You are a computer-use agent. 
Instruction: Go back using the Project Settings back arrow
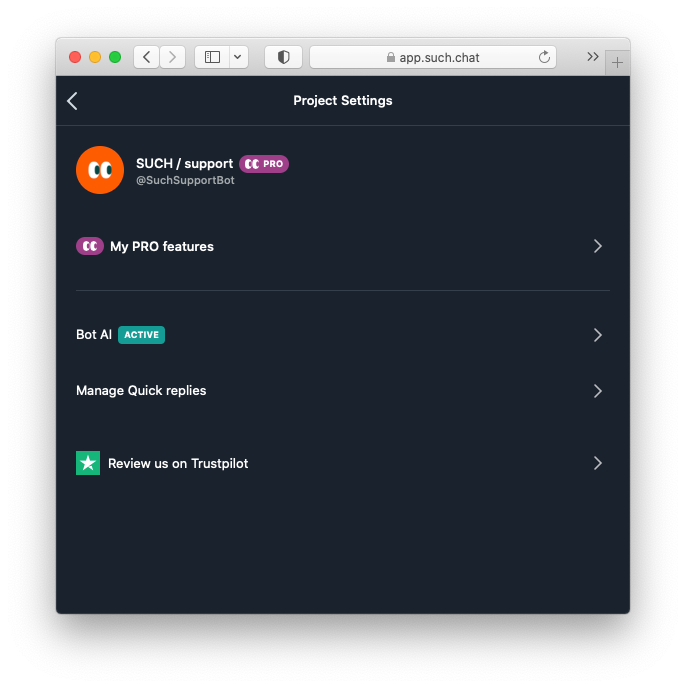pyautogui.click(x=72, y=101)
